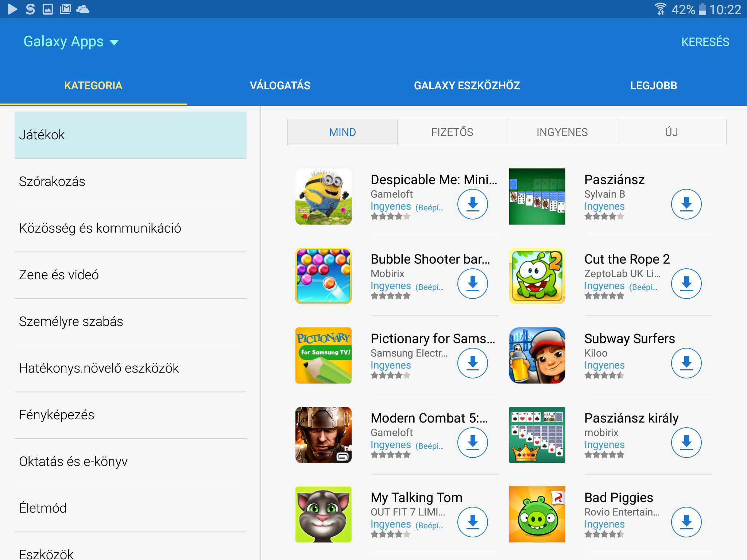Image resolution: width=747 pixels, height=560 pixels.
Task: Download My Talking Tom app
Action: [x=472, y=522]
